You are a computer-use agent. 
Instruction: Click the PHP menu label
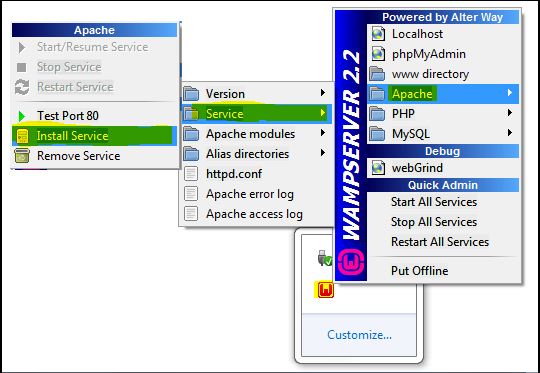(x=403, y=114)
